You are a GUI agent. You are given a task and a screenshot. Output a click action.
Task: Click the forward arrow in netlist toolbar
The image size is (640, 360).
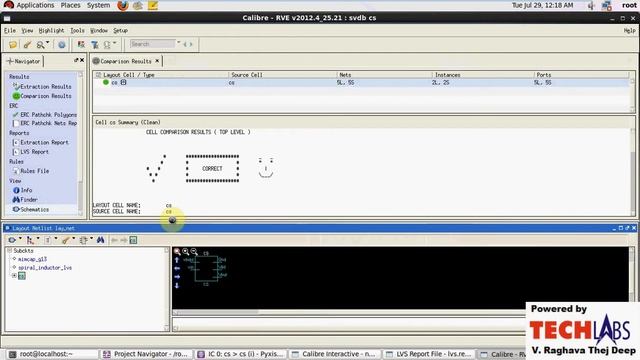(124, 240)
